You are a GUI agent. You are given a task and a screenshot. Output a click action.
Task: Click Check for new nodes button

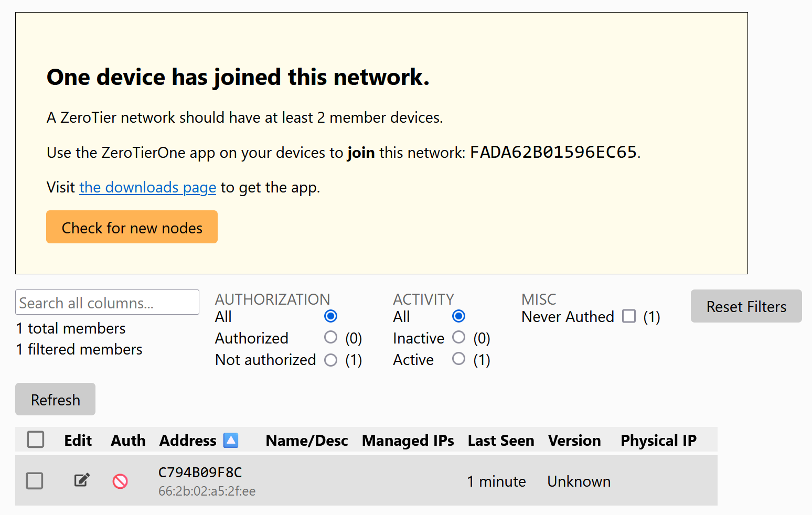pyautogui.click(x=132, y=227)
